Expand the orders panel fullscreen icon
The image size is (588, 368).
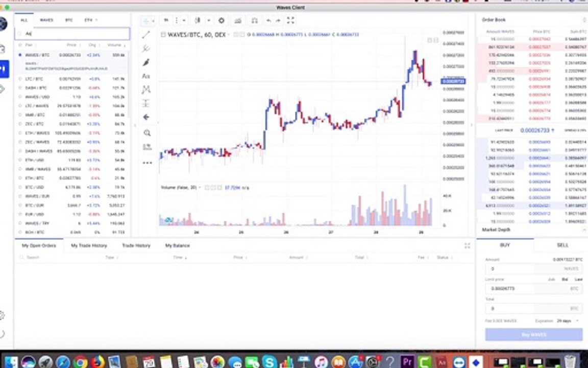pyautogui.click(x=467, y=245)
